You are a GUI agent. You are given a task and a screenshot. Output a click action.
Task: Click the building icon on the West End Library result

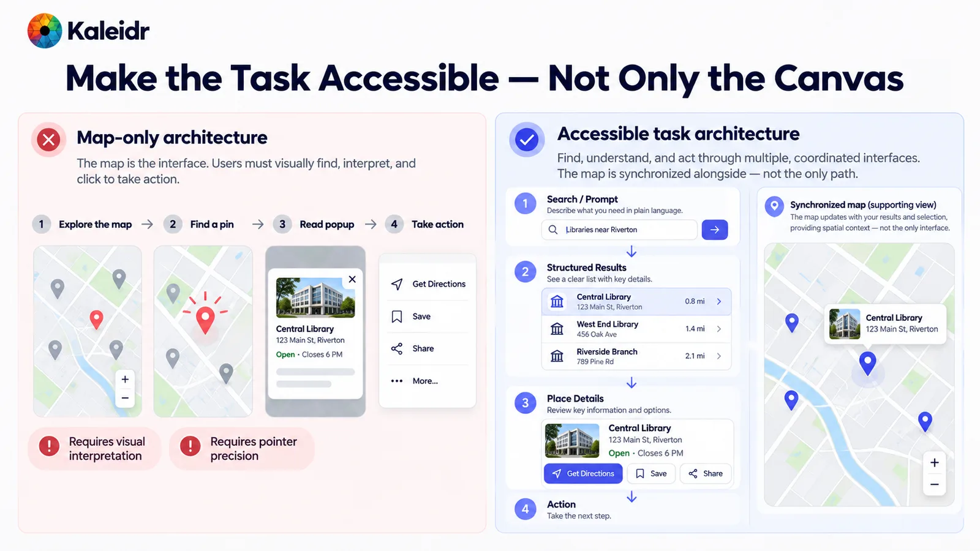pyautogui.click(x=557, y=329)
